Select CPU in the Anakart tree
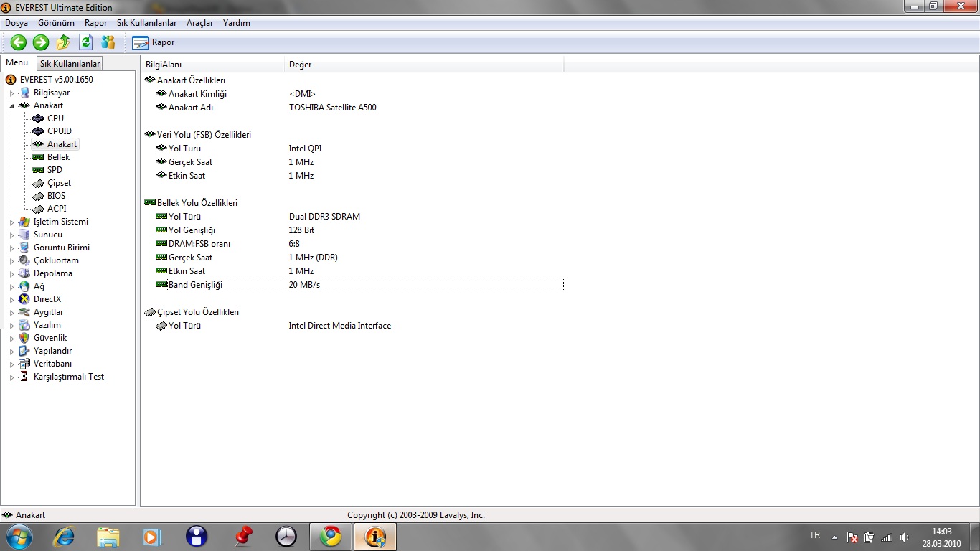This screenshot has height=551, width=980. tap(55, 118)
